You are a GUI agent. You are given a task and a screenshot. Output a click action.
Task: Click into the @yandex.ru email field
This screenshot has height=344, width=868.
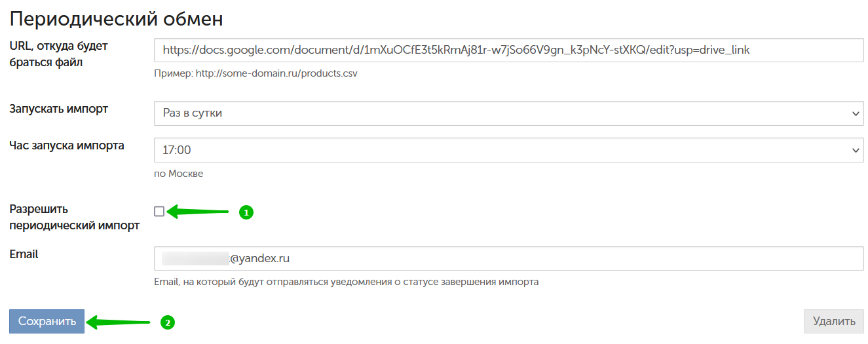(x=509, y=258)
